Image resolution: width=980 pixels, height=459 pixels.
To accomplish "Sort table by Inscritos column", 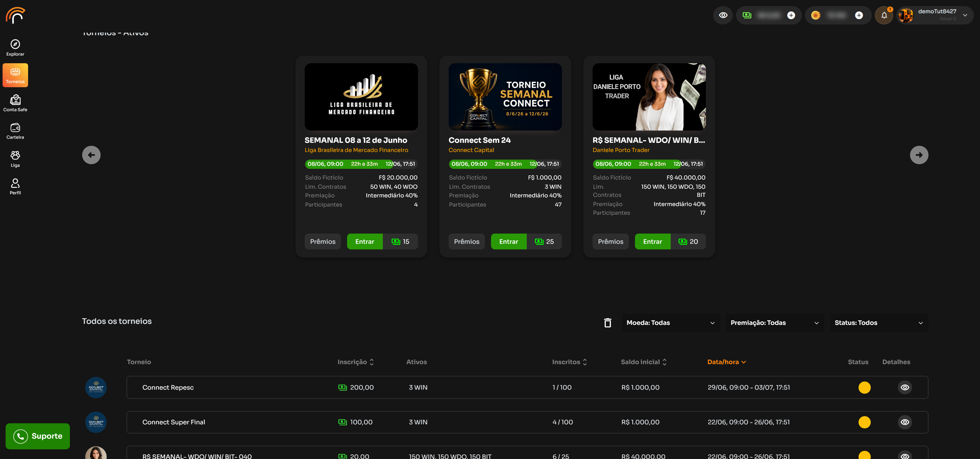I will pos(570,362).
